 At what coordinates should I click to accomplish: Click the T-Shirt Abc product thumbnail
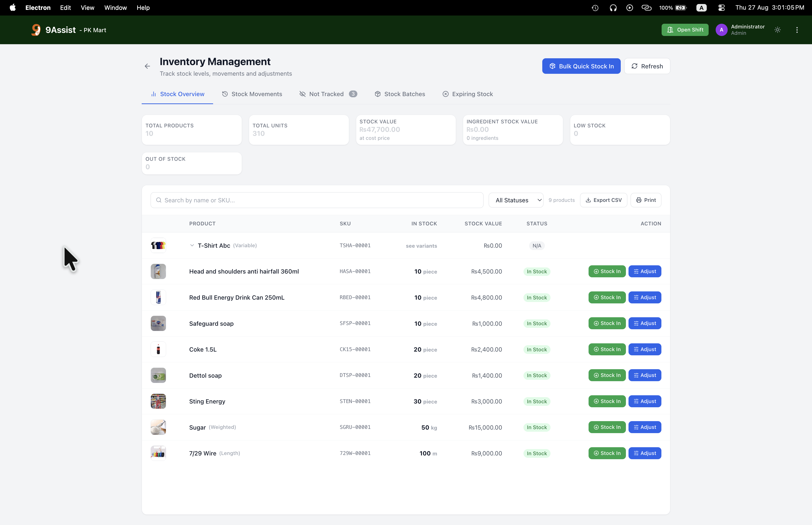[158, 245]
